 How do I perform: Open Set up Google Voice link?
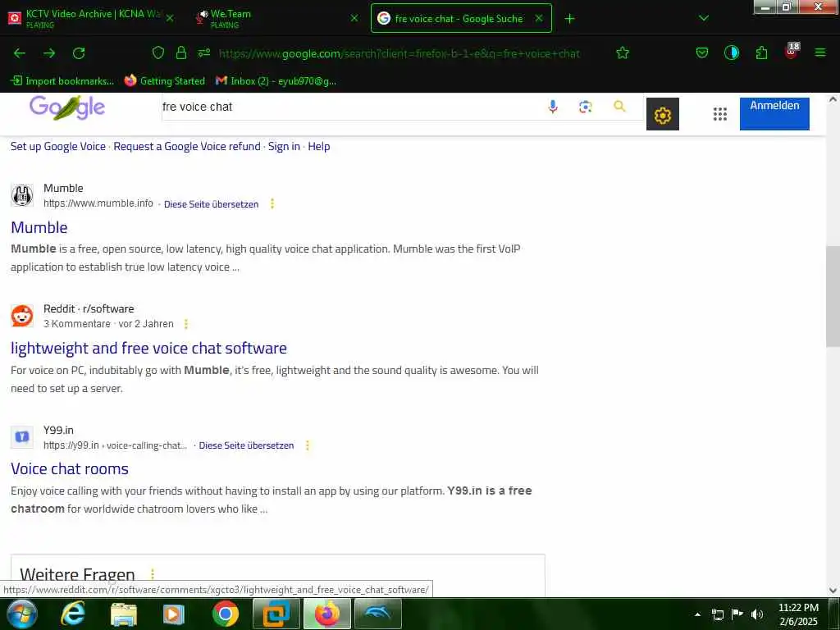pos(58,146)
